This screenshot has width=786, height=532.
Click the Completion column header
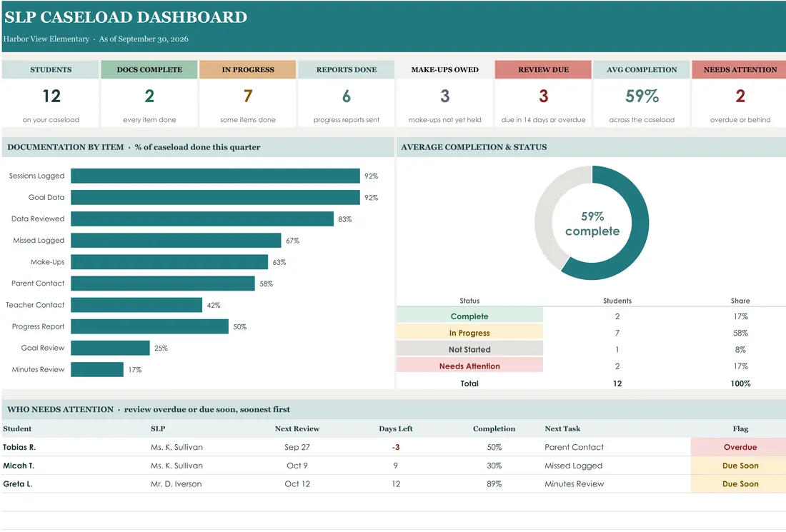(494, 428)
